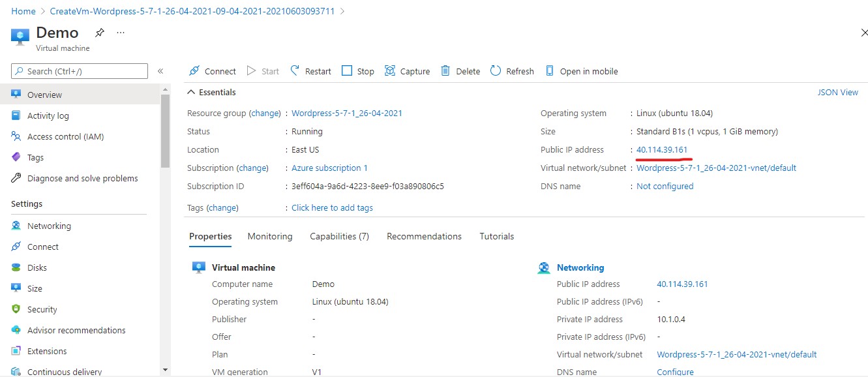Click the Capture icon in toolbar

point(390,71)
